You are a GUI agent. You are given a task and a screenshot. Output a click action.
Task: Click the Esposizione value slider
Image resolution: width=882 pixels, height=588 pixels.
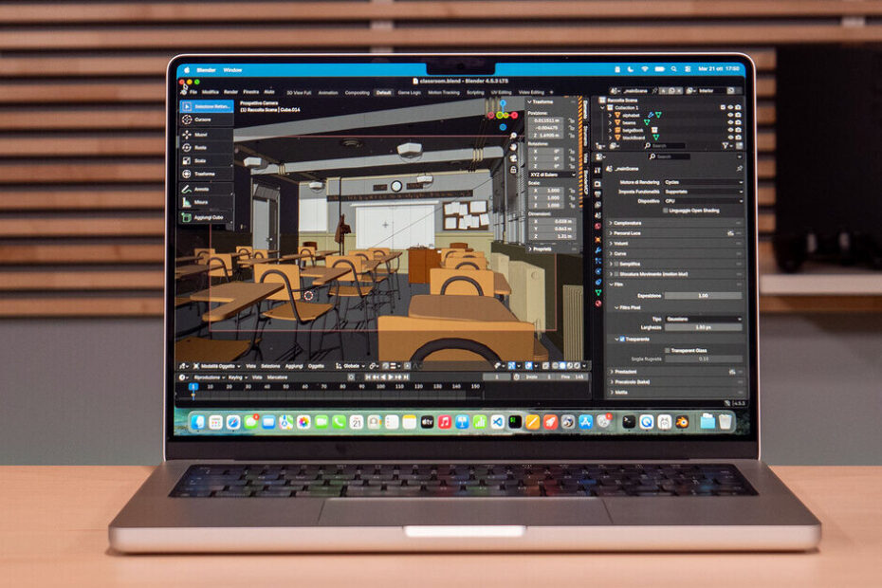(702, 296)
